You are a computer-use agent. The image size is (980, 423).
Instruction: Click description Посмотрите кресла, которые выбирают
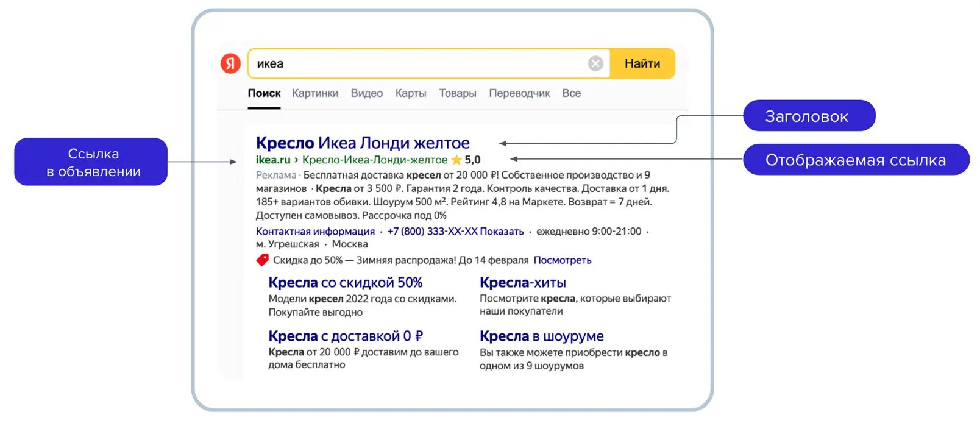point(575,305)
